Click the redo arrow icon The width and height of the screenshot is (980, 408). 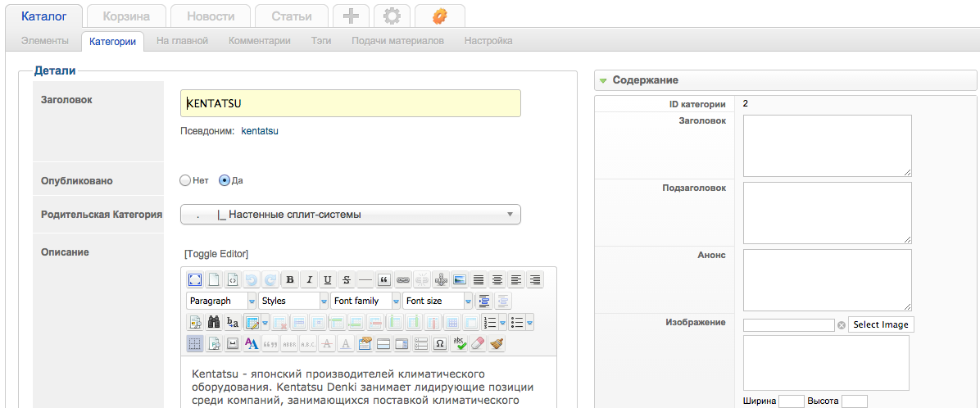270,279
